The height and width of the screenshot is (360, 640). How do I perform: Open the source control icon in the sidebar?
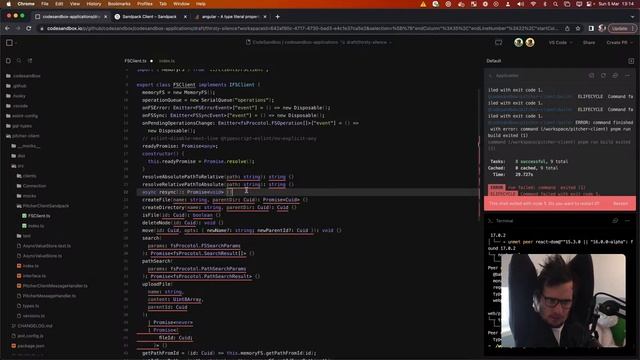pyautogui.click(x=30, y=61)
